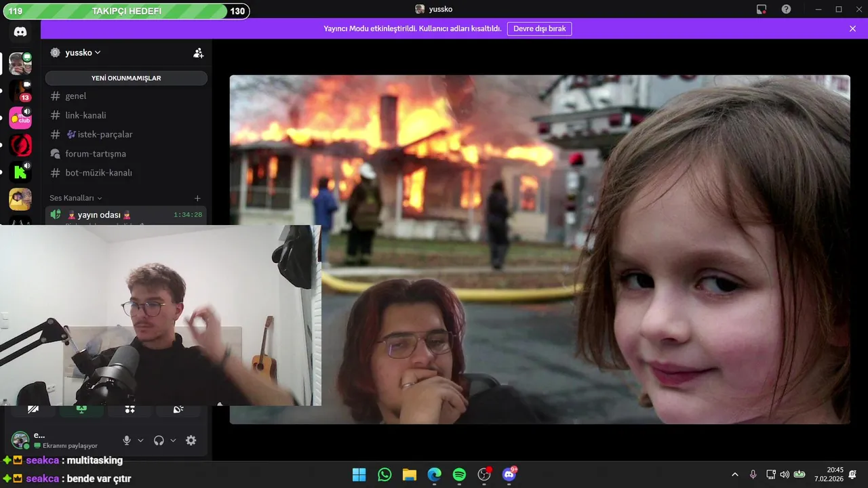Image resolution: width=868 pixels, height=488 pixels.
Task: Open OBS Studio from the taskbar
Action: [484, 474]
